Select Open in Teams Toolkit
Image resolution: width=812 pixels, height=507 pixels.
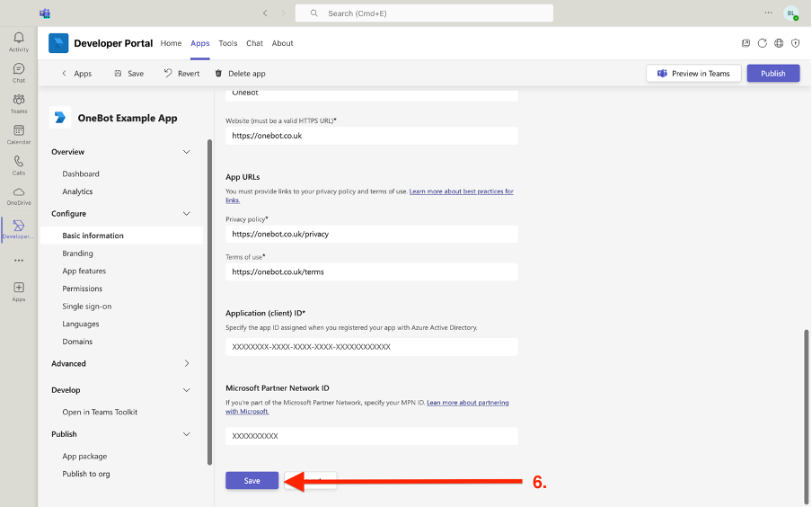100,412
